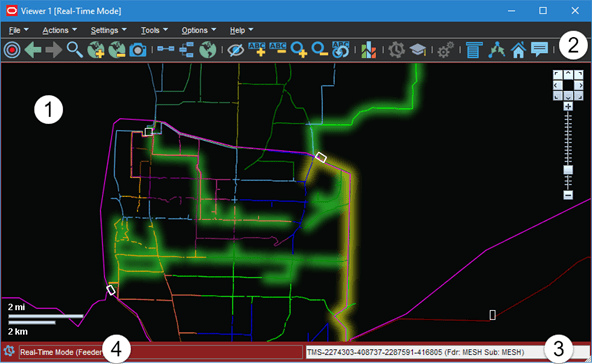Open search with the magnifying glass icon

[x=75, y=50]
